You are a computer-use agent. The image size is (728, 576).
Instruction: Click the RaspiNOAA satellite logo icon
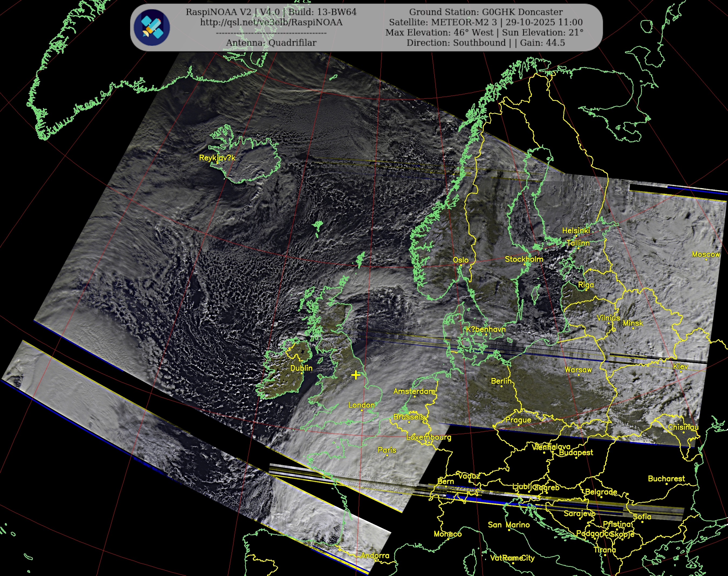(x=152, y=28)
